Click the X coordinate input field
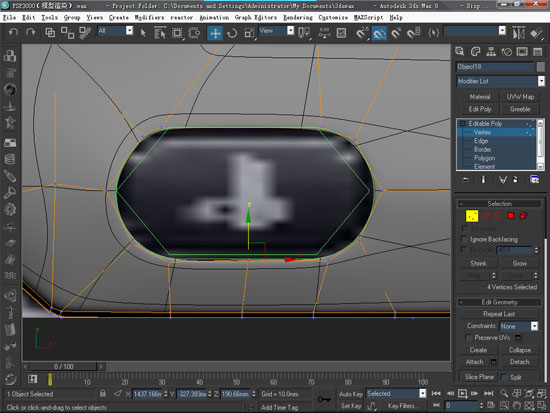 click(147, 394)
